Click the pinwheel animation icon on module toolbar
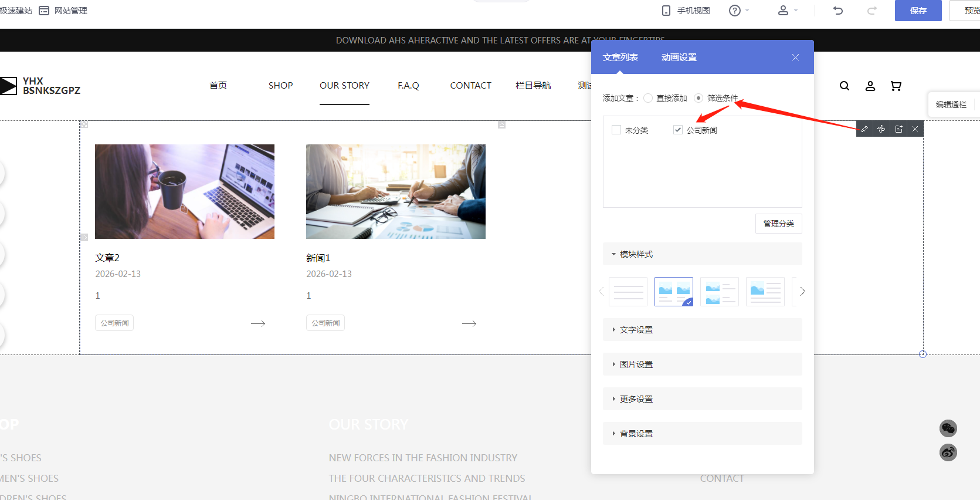 pyautogui.click(x=881, y=129)
